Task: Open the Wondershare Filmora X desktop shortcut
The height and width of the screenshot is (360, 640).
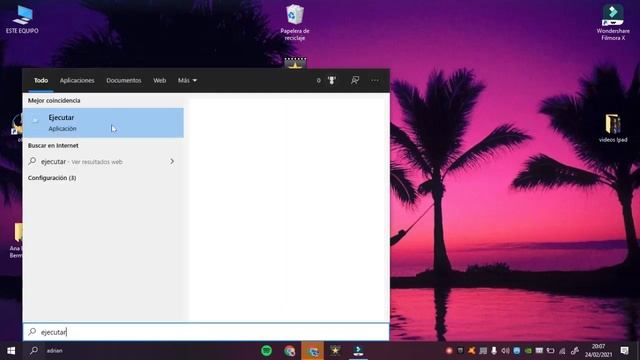Action: pos(613,22)
